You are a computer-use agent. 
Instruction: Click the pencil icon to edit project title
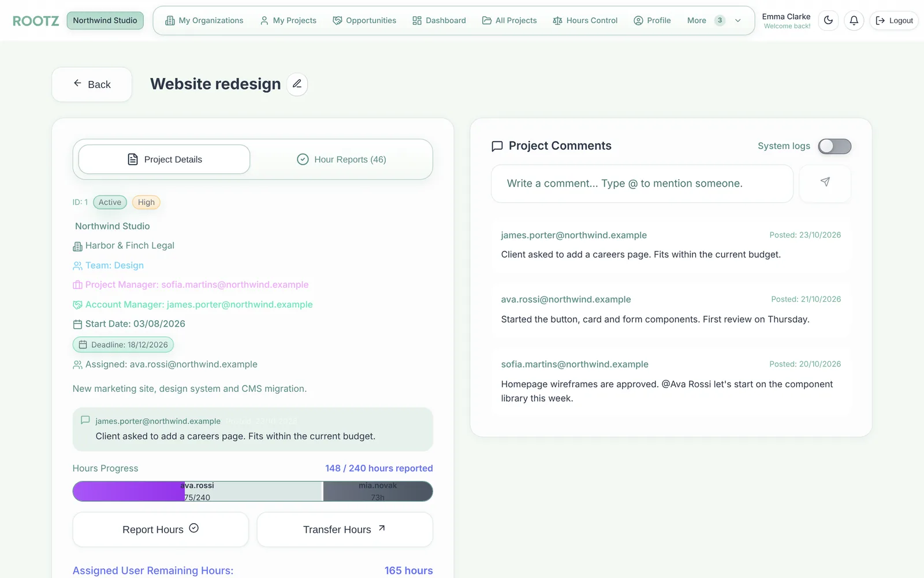(297, 84)
